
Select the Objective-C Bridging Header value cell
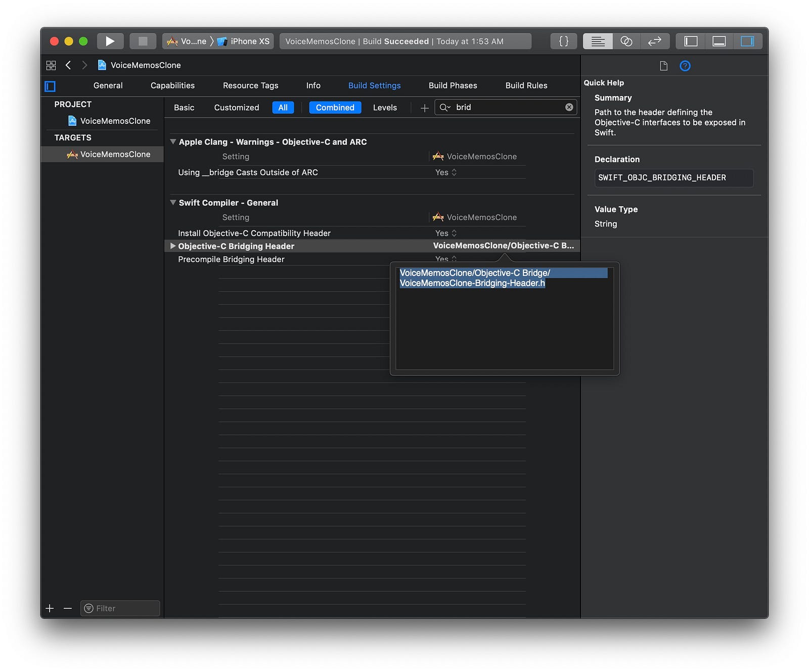click(503, 246)
